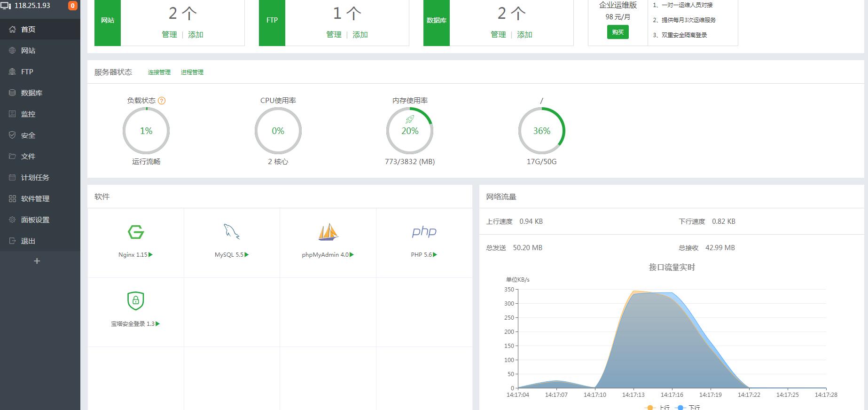Click the 773/3832 (MB) memory value
Viewport: 868px width, 410px height.
[x=410, y=162]
